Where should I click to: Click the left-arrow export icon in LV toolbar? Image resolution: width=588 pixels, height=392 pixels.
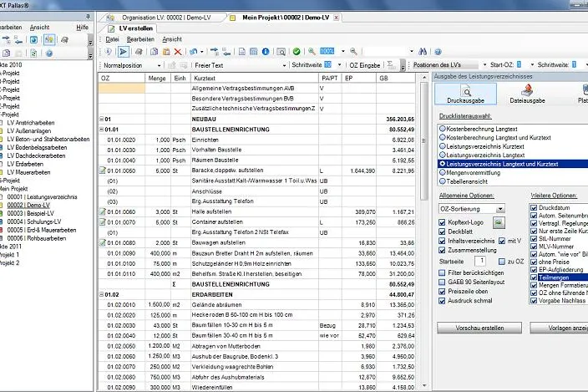[226, 51]
